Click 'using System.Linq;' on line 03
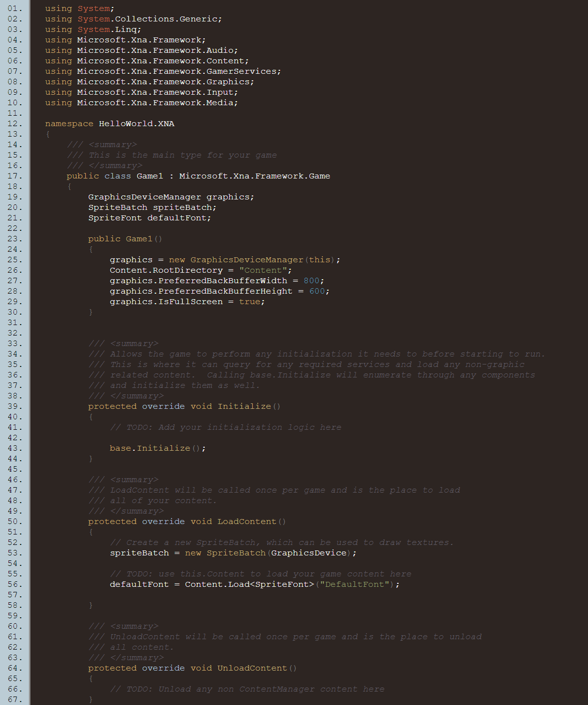The image size is (588, 705). pyautogui.click(x=93, y=29)
